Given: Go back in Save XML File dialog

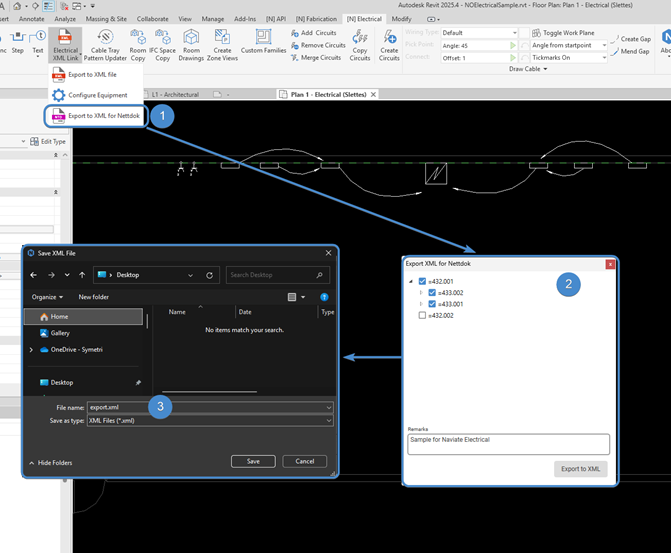Looking at the screenshot, I should click(33, 275).
